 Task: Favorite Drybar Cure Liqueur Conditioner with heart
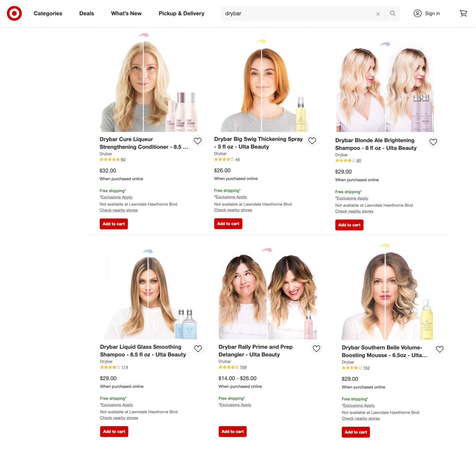[x=198, y=141]
